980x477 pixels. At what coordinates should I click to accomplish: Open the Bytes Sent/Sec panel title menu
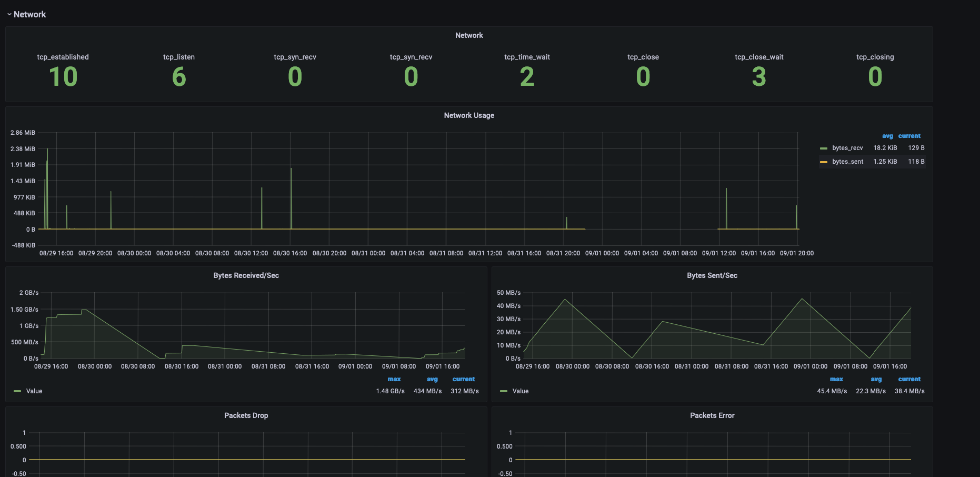(x=712, y=275)
